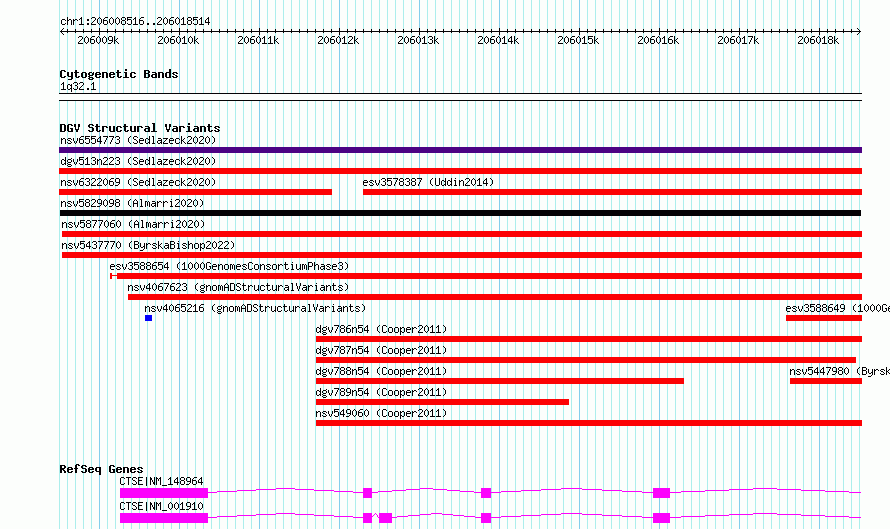Image resolution: width=890 pixels, height=529 pixels.
Task: Click the red dgv513n223 variant bar
Action: (x=460, y=171)
